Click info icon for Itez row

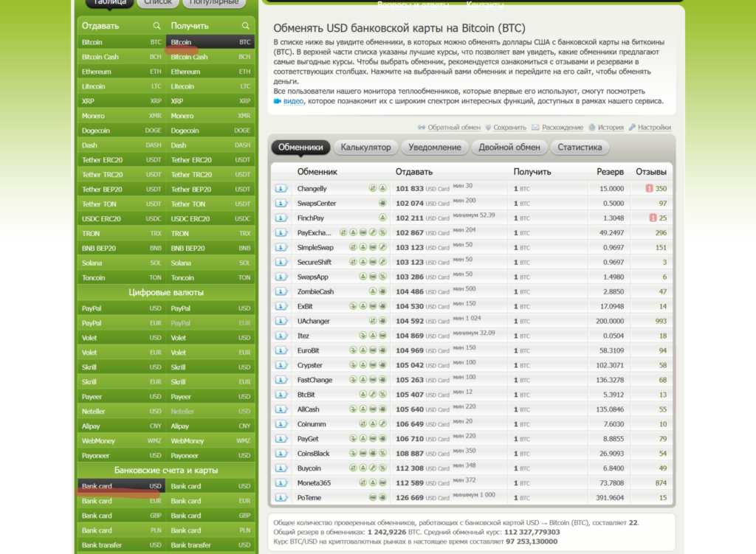click(281, 336)
